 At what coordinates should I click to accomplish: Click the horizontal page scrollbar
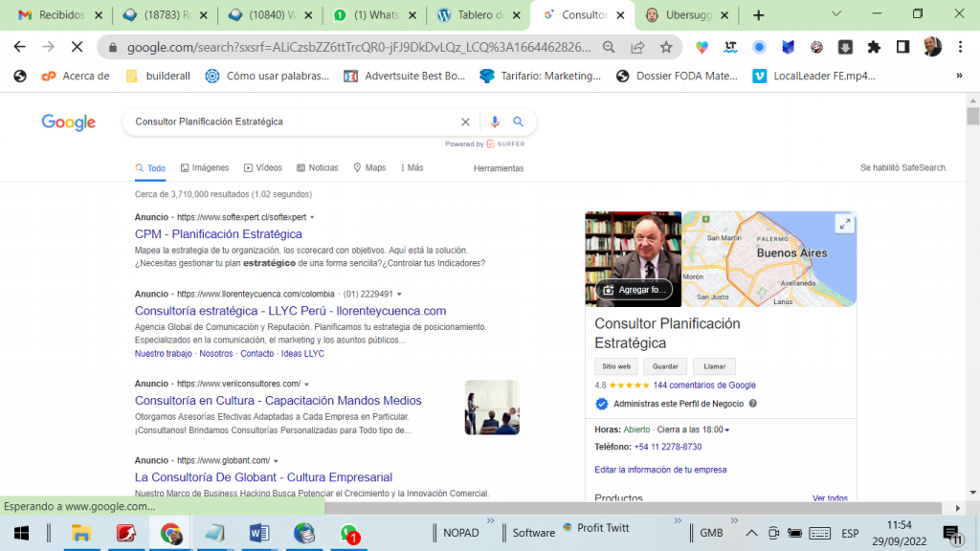634,508
